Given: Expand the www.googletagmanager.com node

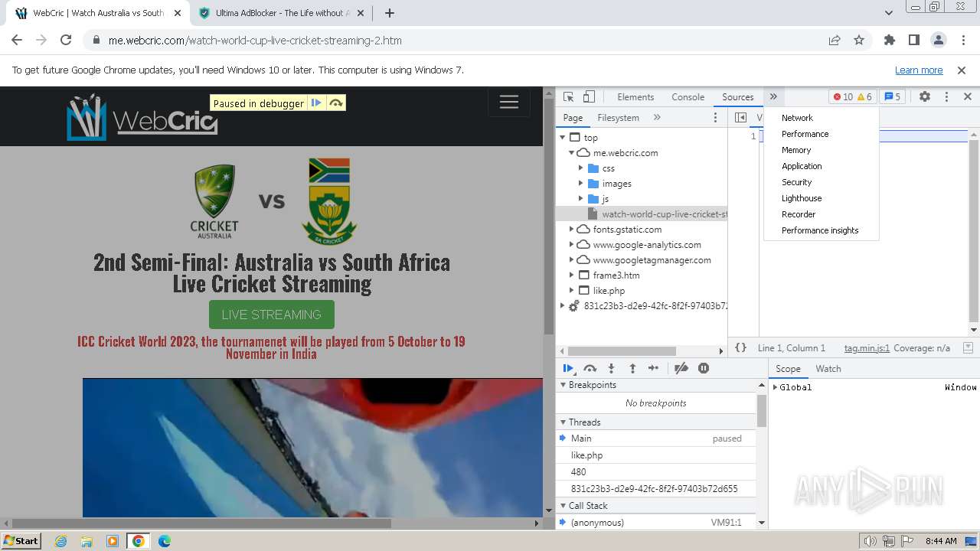Looking at the screenshot, I should point(571,260).
